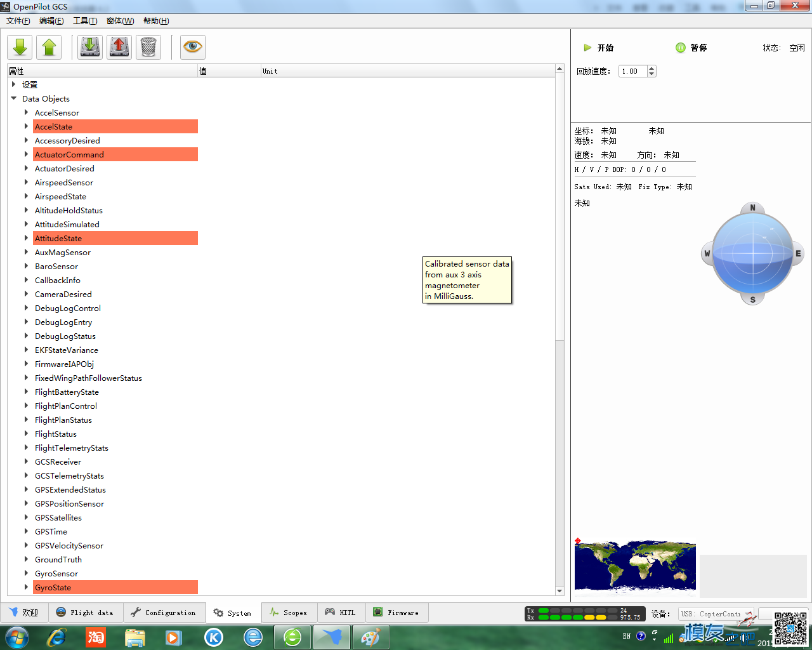Viewport: 812px width, 650px height.
Task: Select the DebugLogControl row
Action: point(115,308)
